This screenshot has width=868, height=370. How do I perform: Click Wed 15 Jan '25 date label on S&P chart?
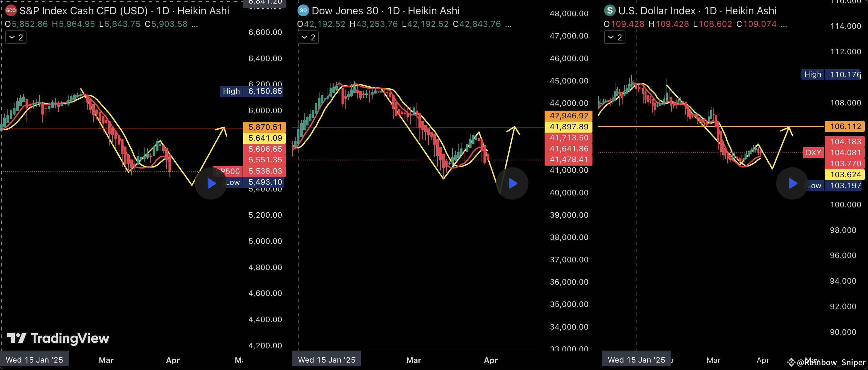click(x=34, y=360)
